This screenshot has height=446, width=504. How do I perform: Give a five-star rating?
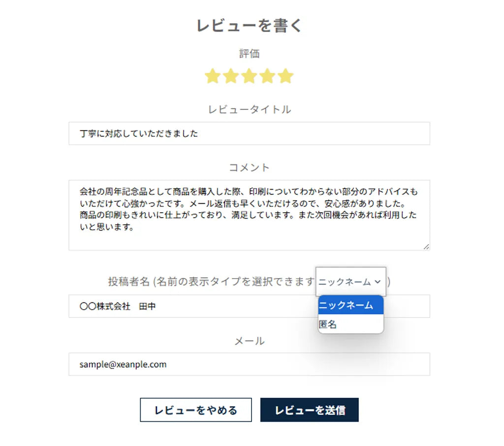pyautogui.click(x=285, y=76)
